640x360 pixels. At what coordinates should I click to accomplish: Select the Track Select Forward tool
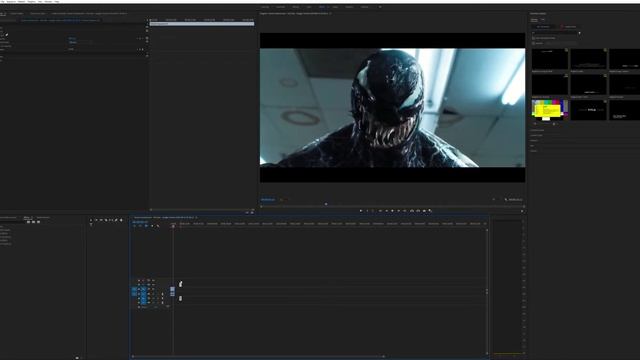pos(96,220)
